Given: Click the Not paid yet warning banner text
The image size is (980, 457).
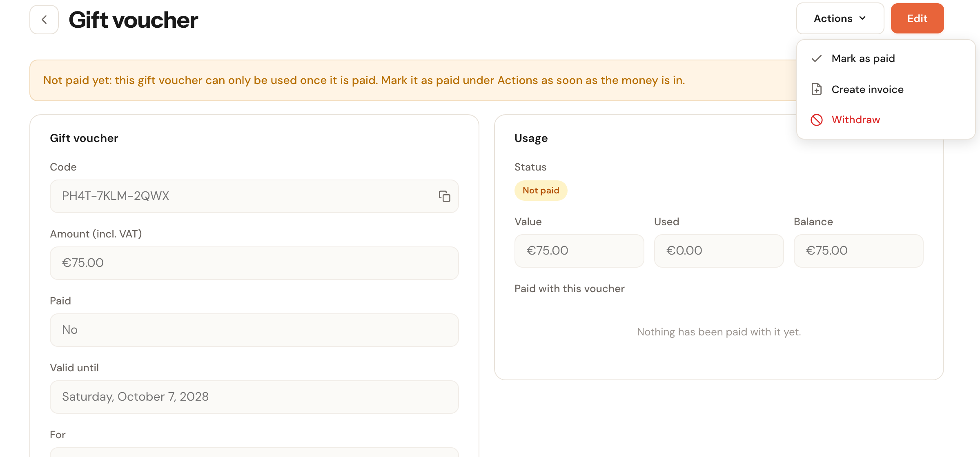Looking at the screenshot, I should pyautogui.click(x=364, y=80).
